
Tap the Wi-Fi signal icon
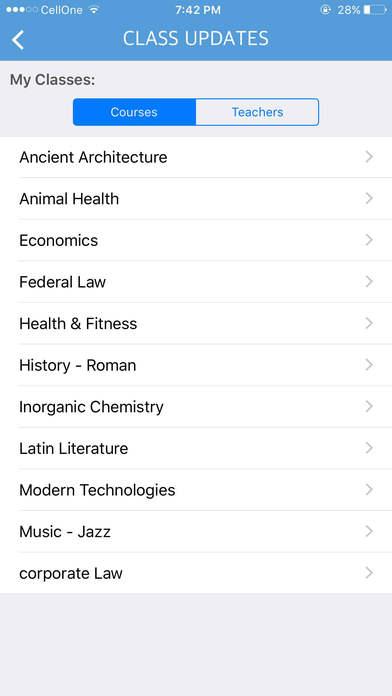[93, 10]
